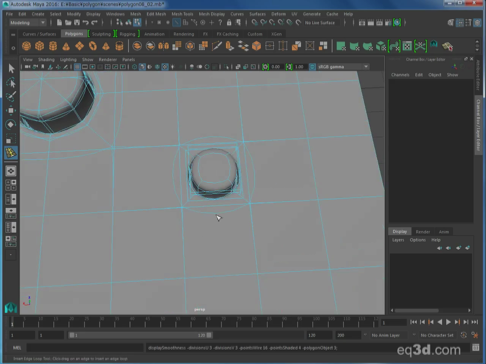Switch to single perspective view layout
The width and height of the screenshot is (486, 364).
[11, 171]
